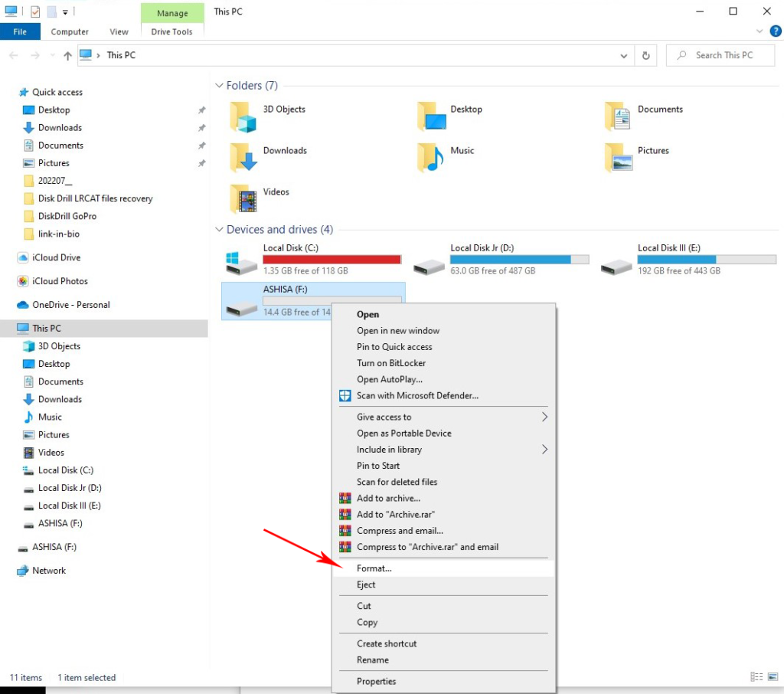Select Eject in the context menu
Screen dimensions: 784x694
pyautogui.click(x=366, y=584)
